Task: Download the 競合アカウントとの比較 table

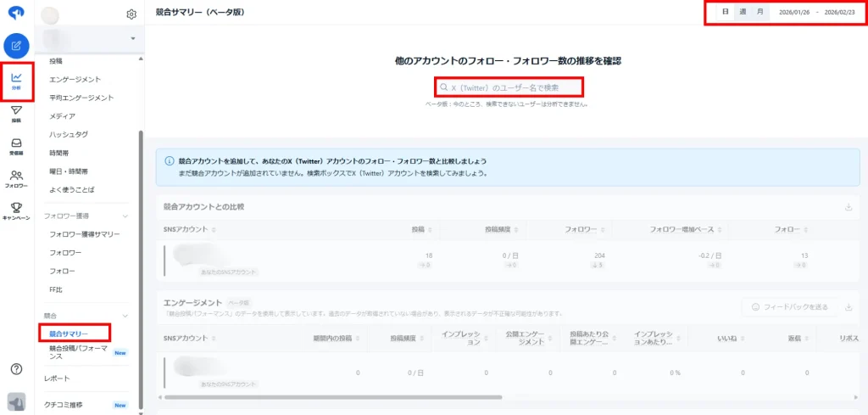Action: click(849, 207)
